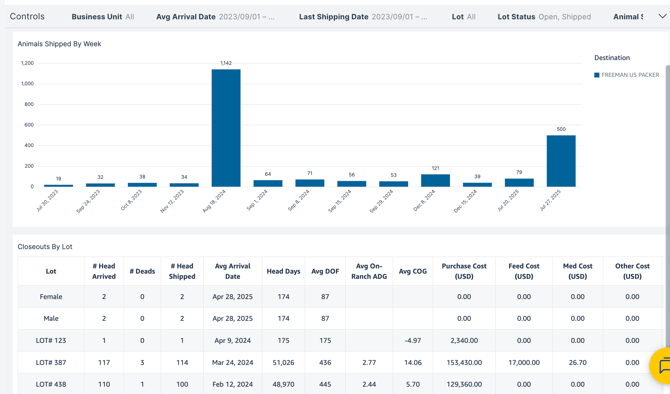Click the FREEMAN US PACKER legend swatch
This screenshot has height=394, width=670.
point(597,75)
